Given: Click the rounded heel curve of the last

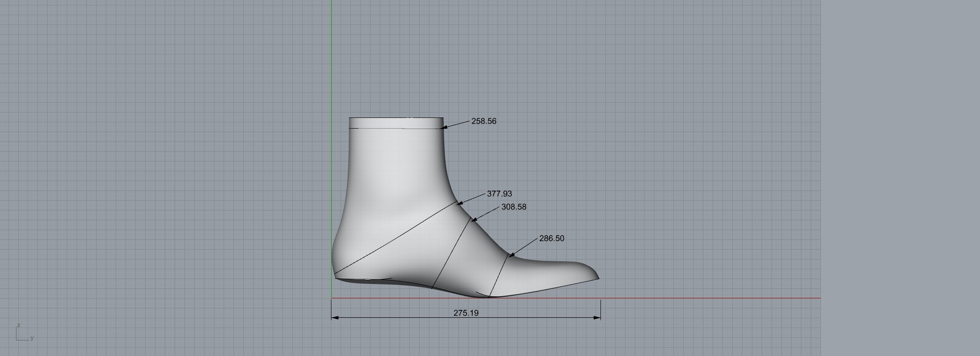Looking at the screenshot, I should (x=334, y=258).
